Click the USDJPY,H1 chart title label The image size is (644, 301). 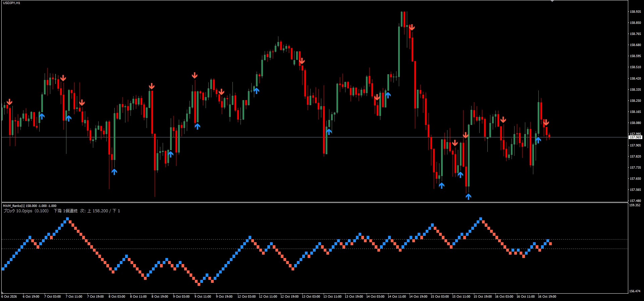point(11,3)
